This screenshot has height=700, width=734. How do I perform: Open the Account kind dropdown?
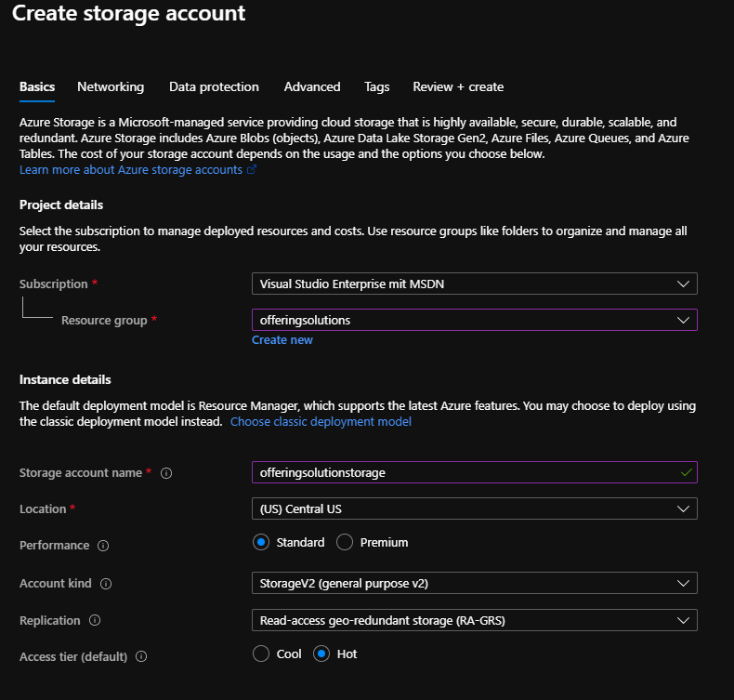(x=475, y=583)
